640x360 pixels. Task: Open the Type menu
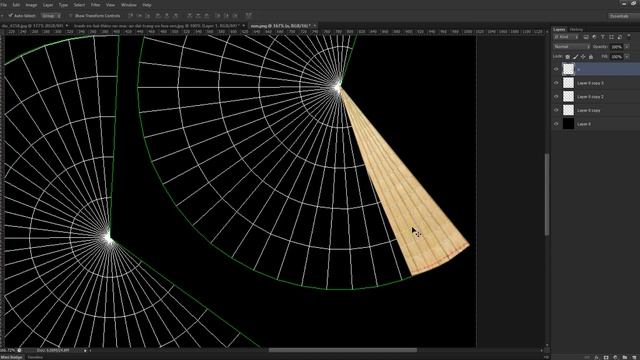pyautogui.click(x=63, y=5)
